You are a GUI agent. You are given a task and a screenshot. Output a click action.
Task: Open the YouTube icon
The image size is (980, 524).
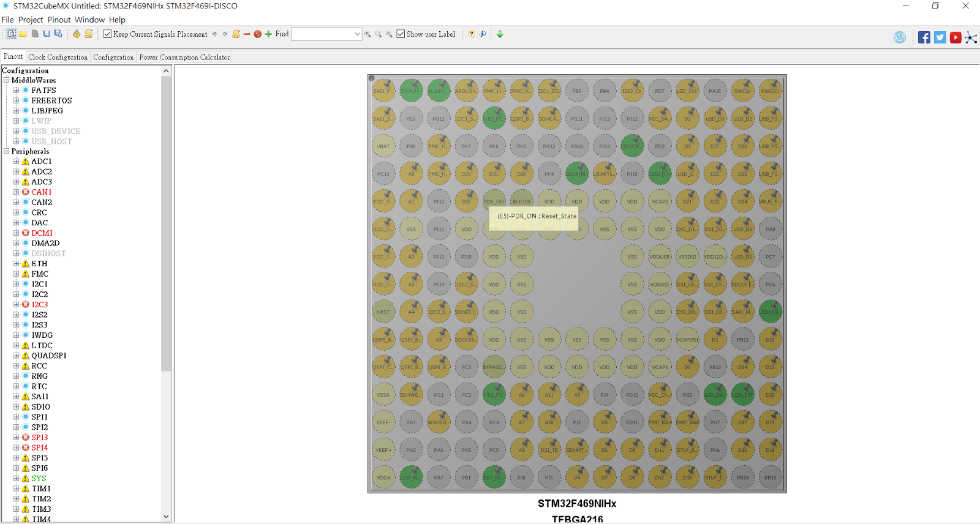coord(956,37)
